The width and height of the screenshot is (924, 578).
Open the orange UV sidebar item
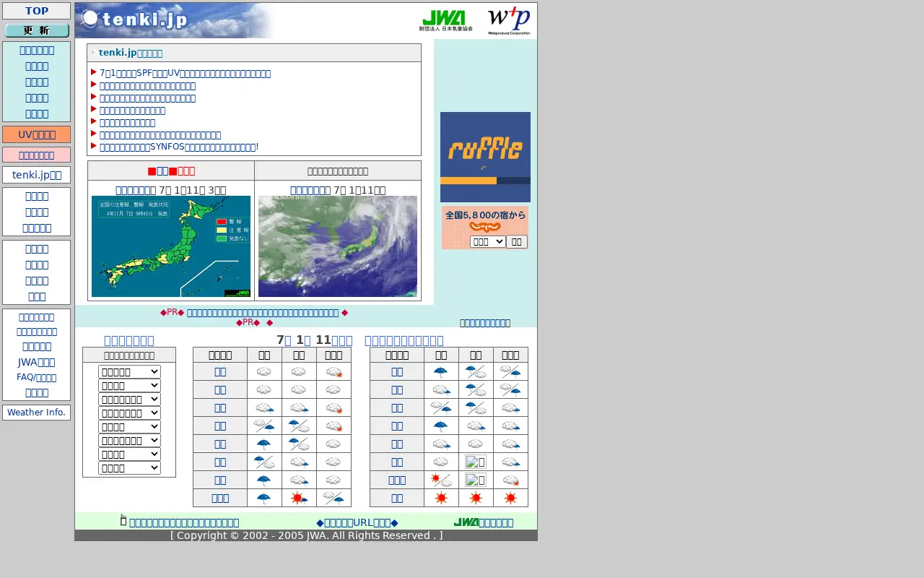(x=37, y=134)
